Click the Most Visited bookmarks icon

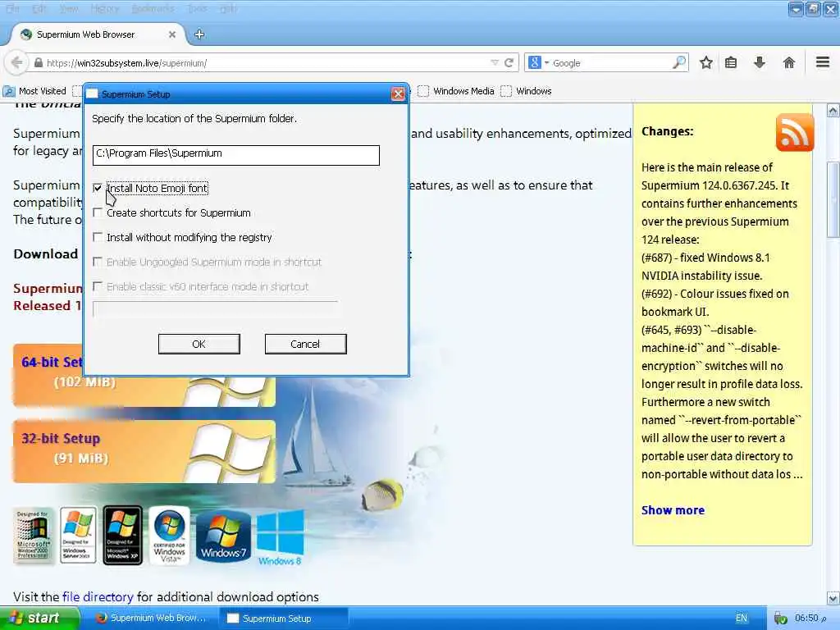pos(9,91)
